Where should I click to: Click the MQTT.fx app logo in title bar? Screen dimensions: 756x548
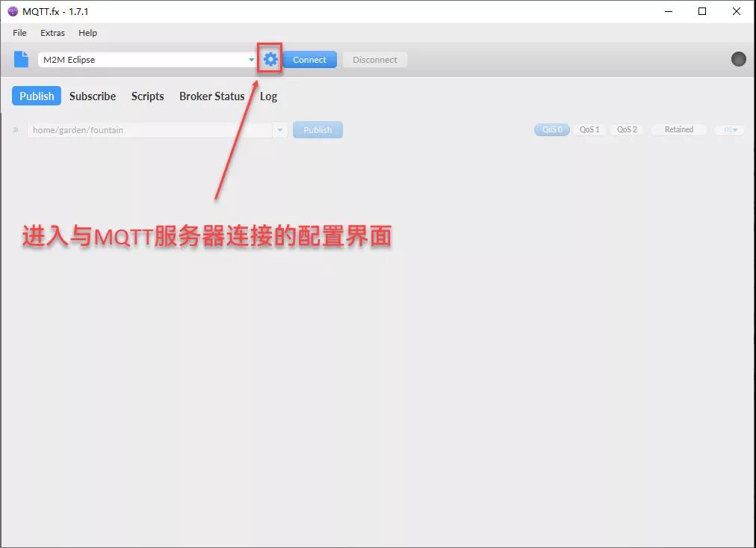pos(13,11)
